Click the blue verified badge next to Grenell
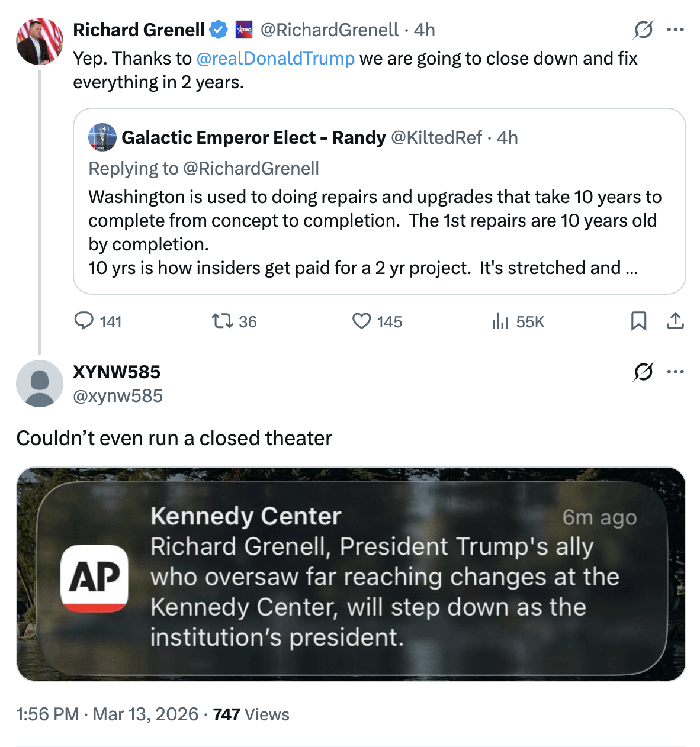Image resolution: width=700 pixels, height=747 pixels. click(x=219, y=30)
